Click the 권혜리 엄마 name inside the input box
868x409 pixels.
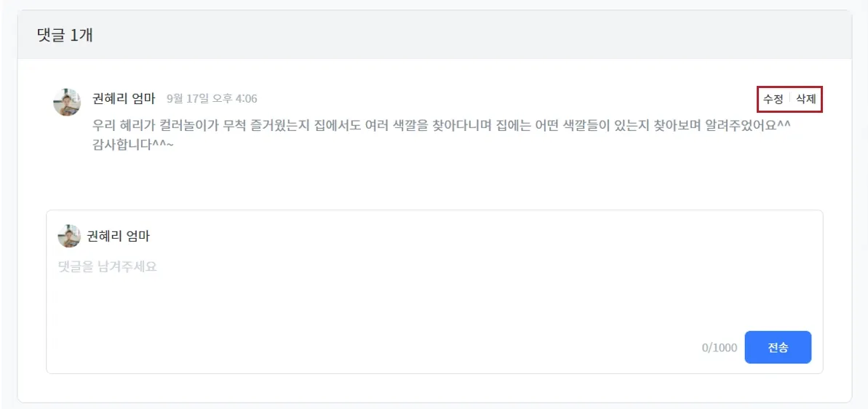(118, 236)
